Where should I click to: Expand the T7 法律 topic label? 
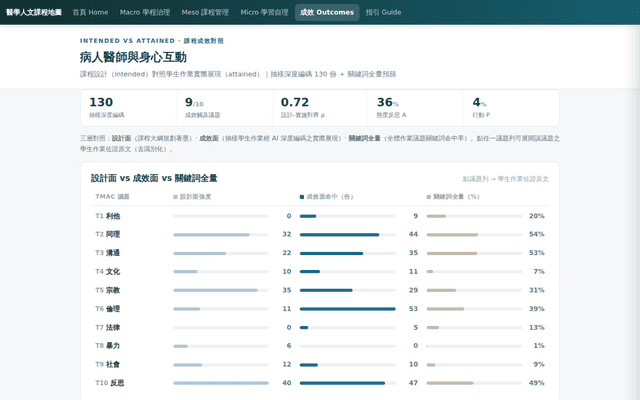click(x=108, y=327)
